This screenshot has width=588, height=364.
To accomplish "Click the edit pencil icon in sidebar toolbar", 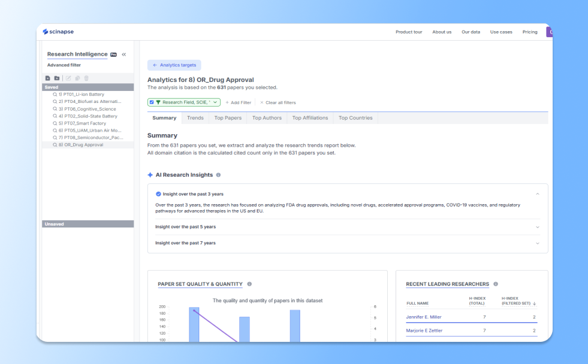I will click(68, 78).
